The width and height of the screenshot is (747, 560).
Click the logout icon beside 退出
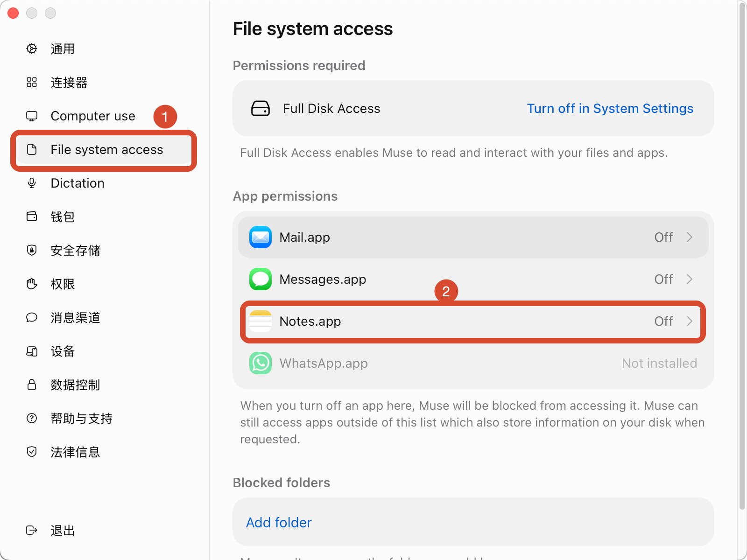32,530
